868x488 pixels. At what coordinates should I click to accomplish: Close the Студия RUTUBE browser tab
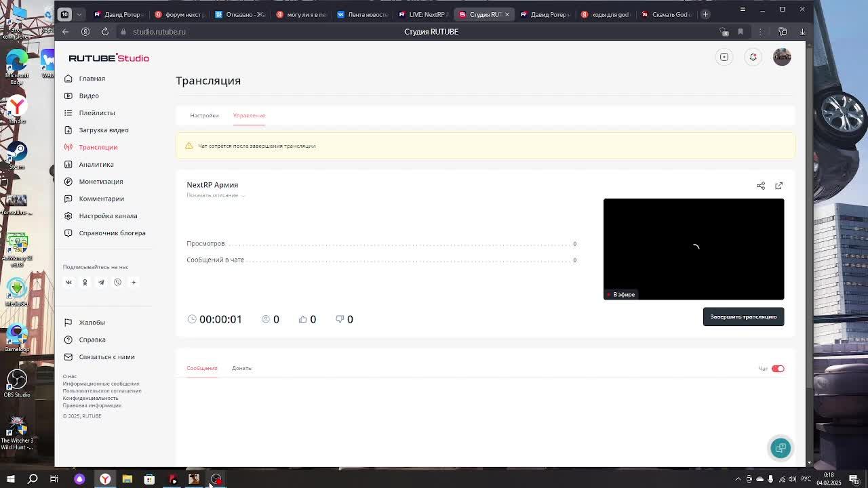tap(507, 14)
